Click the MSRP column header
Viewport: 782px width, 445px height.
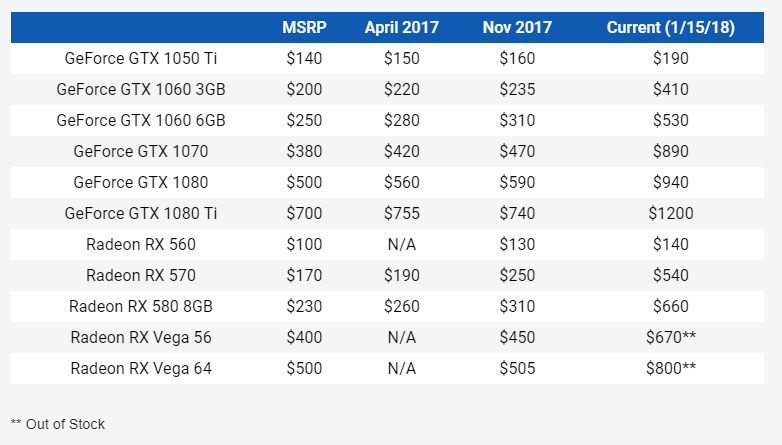tap(304, 28)
